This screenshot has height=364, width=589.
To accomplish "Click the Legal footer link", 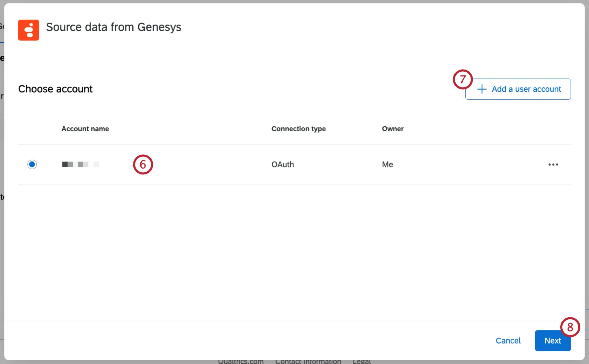I will 361,361.
